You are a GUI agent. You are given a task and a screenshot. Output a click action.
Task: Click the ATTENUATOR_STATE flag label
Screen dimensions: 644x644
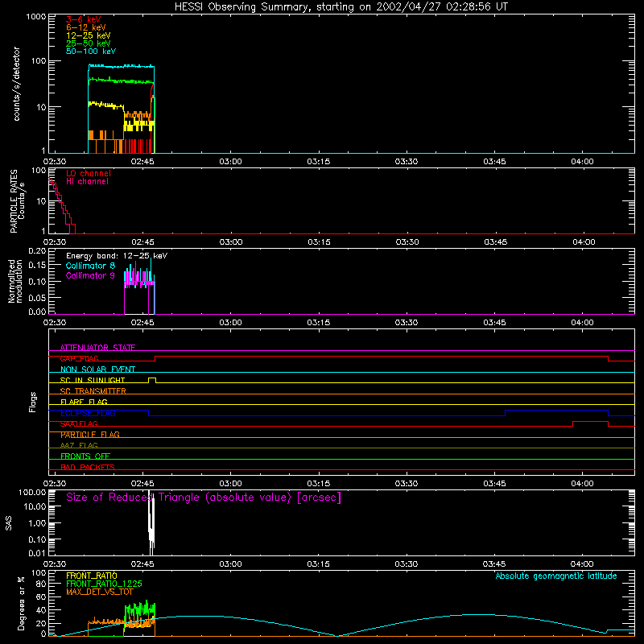point(97,348)
